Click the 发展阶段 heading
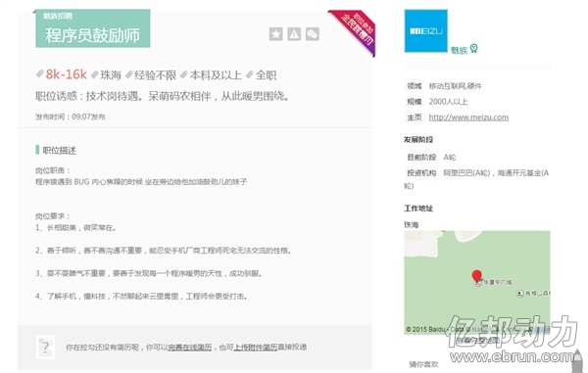 point(418,140)
